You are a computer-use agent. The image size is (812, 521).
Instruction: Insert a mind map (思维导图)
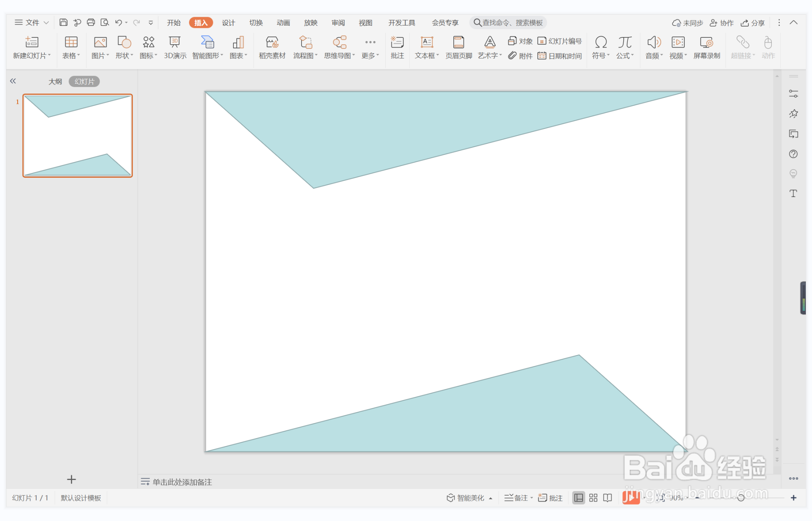pyautogui.click(x=339, y=48)
